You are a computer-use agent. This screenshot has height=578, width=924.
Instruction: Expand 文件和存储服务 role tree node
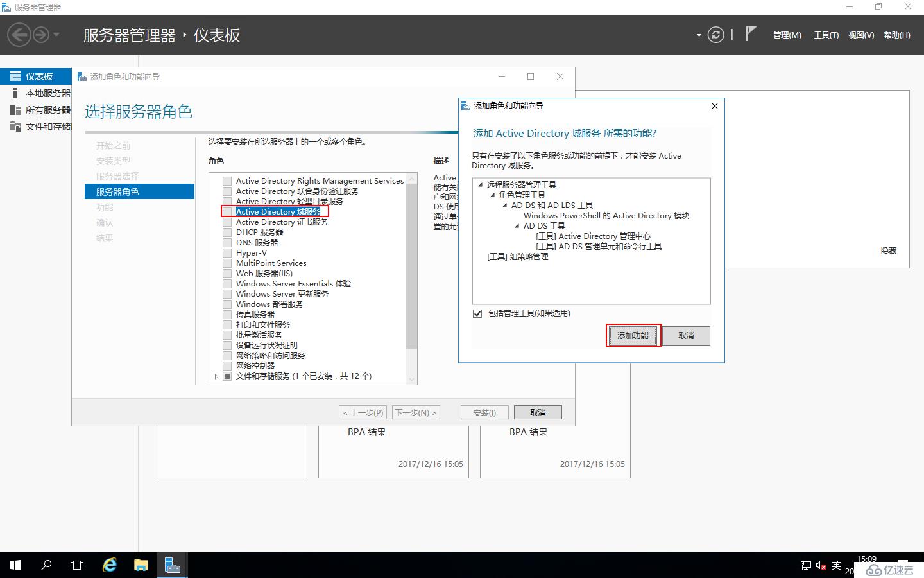[216, 376]
